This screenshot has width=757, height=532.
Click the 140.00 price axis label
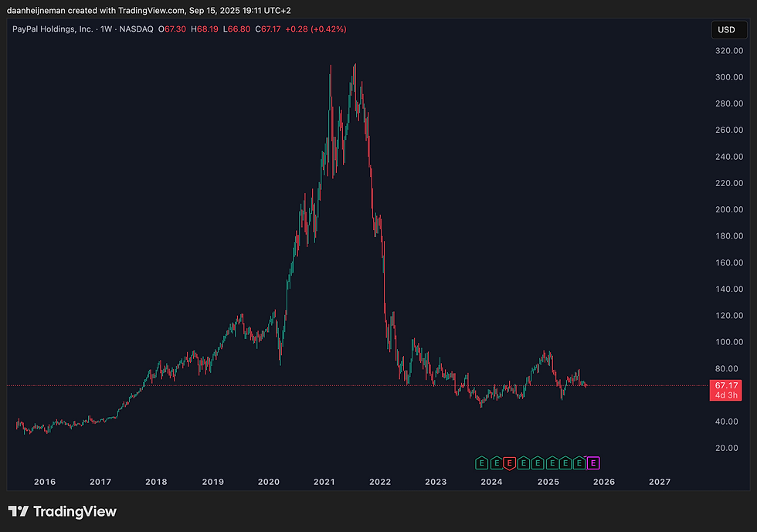729,290
